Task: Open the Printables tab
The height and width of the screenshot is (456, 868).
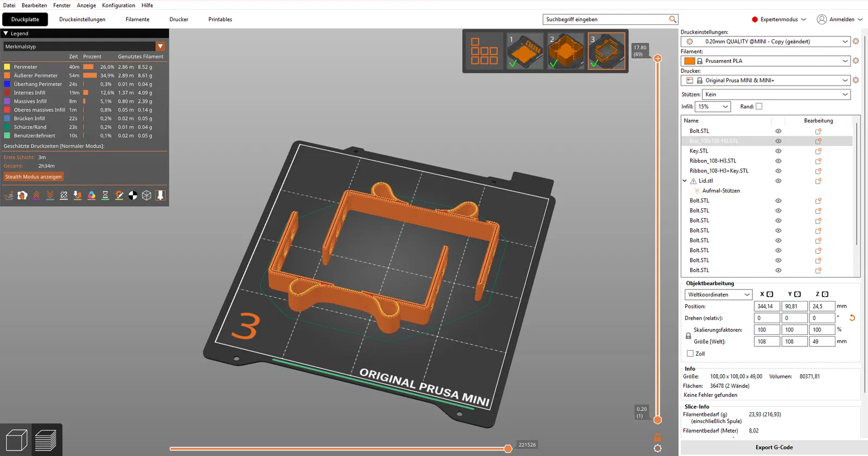Action: pyautogui.click(x=220, y=20)
